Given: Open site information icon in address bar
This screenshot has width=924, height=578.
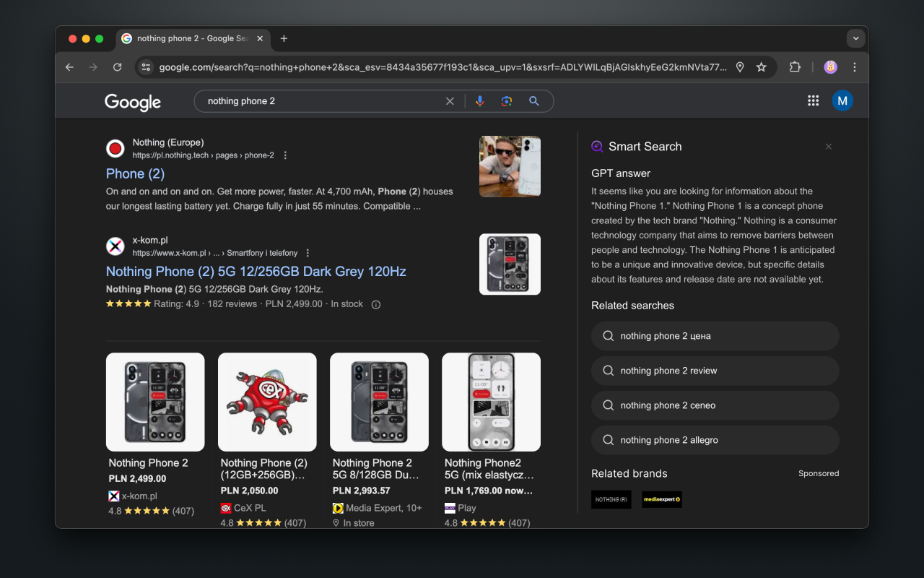Looking at the screenshot, I should pos(146,67).
